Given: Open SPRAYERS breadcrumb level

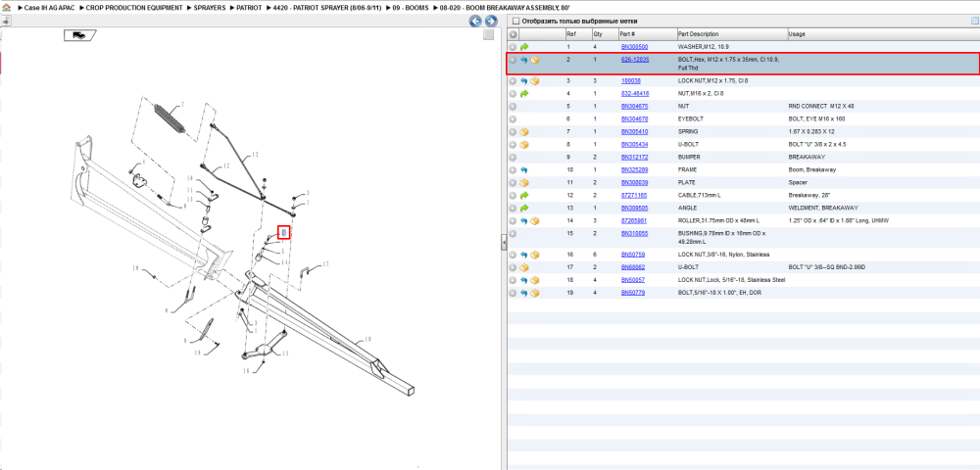Looking at the screenshot, I should tap(210, 9).
